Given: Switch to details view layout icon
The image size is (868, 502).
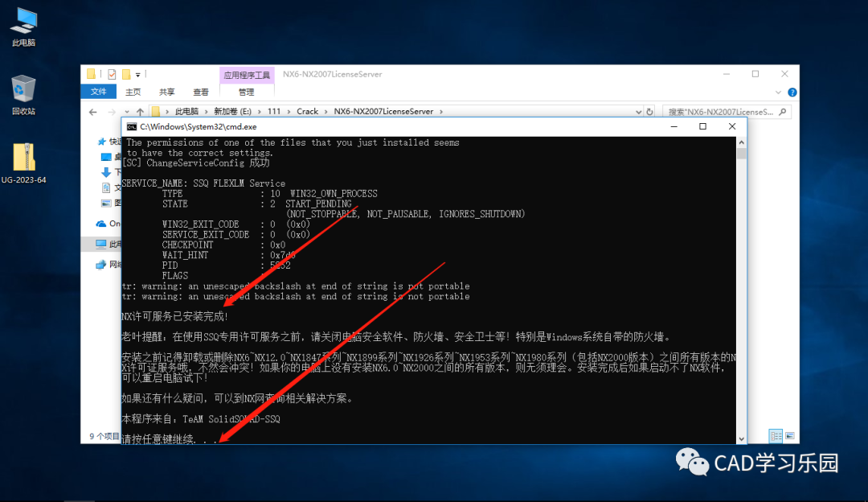Looking at the screenshot, I should 776,436.
